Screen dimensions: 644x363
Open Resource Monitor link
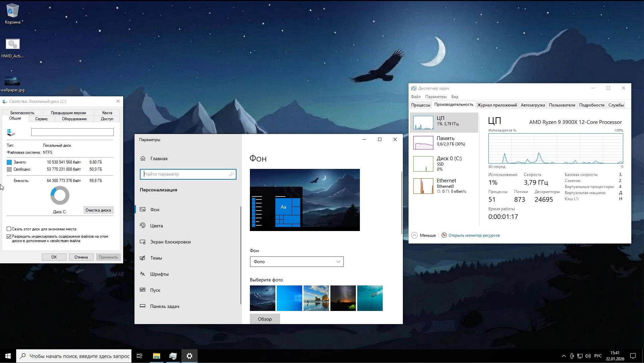(x=474, y=235)
